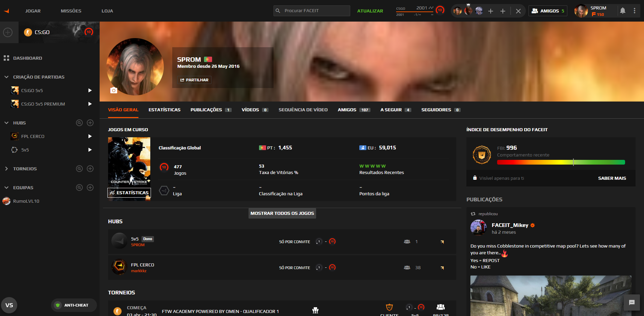Click Saber Mais link
This screenshot has height=316, width=644.
(x=612, y=178)
